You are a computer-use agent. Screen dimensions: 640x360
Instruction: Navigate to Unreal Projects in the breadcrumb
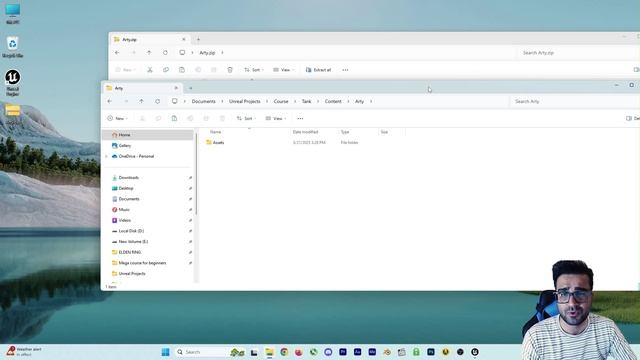click(x=244, y=101)
